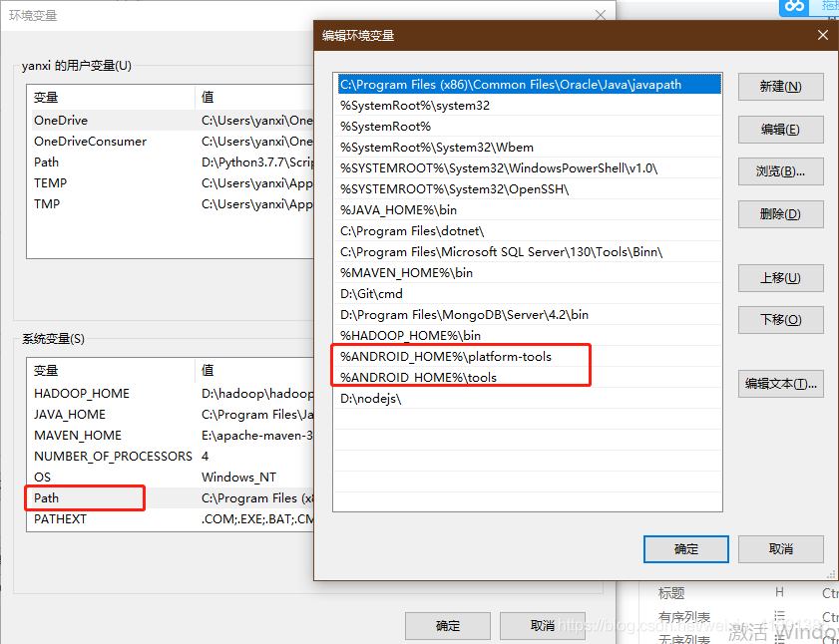Select the plain %SystemRoot% entry
The image size is (839, 644).
click(x=528, y=127)
